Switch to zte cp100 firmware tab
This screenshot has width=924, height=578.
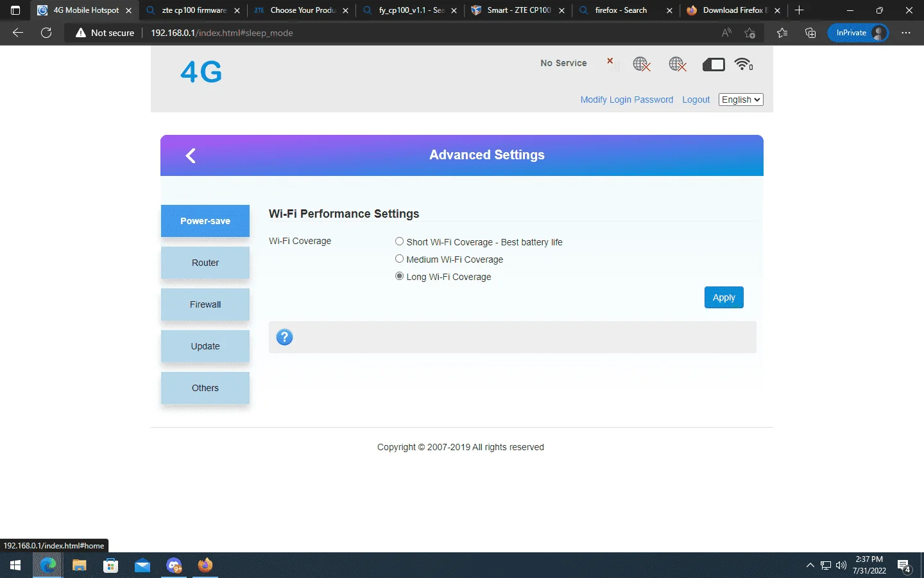pyautogui.click(x=194, y=10)
